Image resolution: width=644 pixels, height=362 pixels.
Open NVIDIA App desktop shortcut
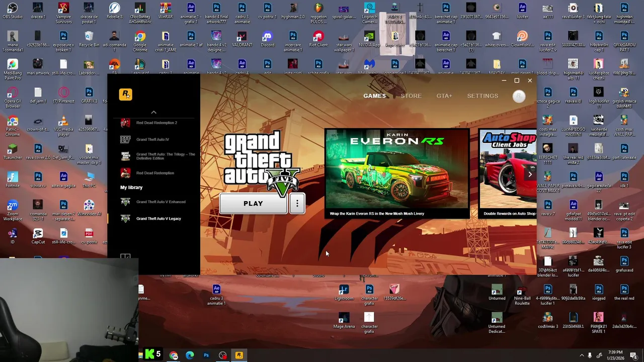pyautogui.click(x=369, y=39)
